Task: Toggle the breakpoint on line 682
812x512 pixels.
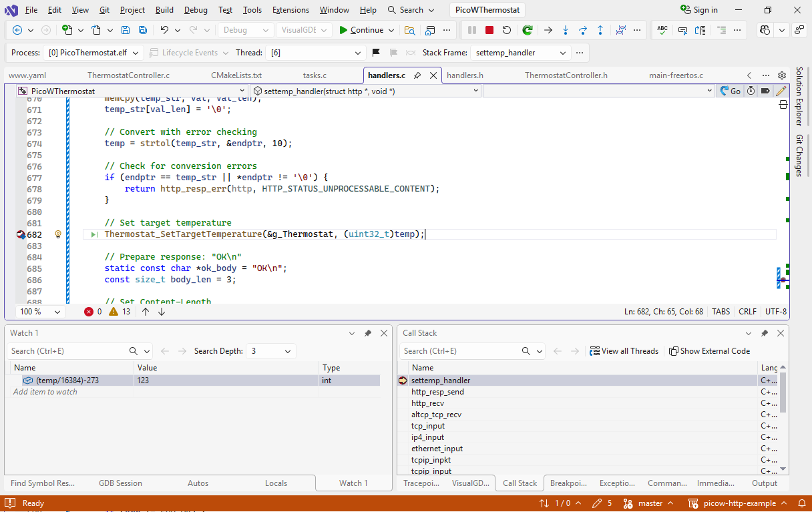Action: click(21, 234)
